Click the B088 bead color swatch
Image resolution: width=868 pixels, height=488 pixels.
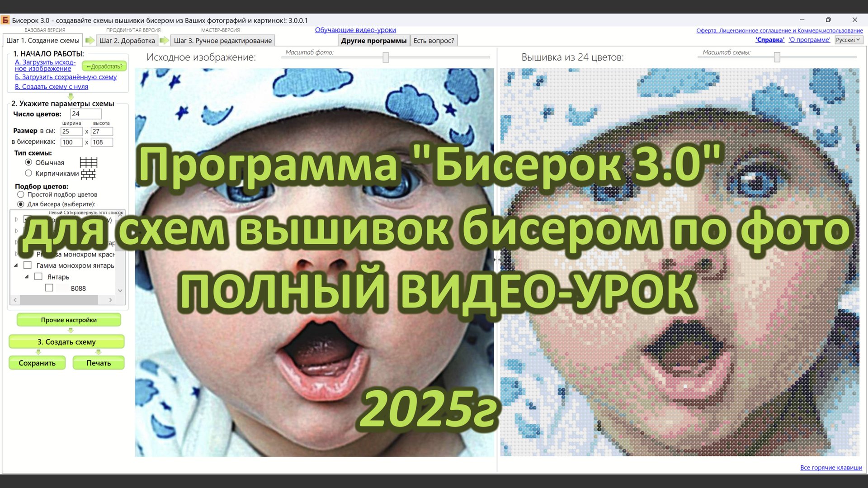62,288
